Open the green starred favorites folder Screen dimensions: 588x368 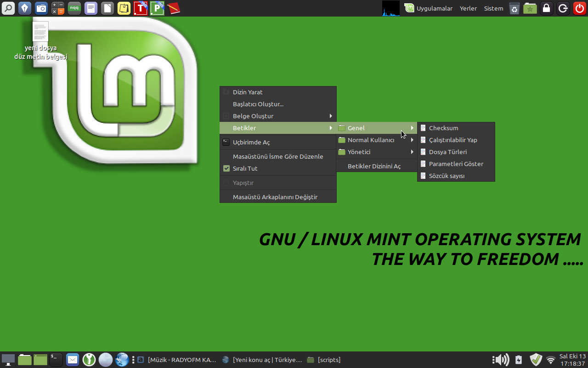pyautogui.click(x=530, y=8)
